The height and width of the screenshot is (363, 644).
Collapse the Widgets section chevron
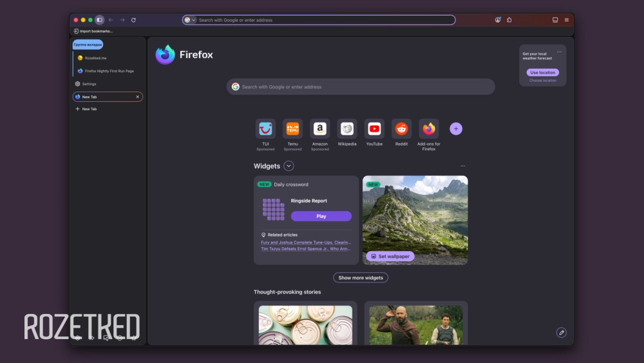pyautogui.click(x=289, y=166)
